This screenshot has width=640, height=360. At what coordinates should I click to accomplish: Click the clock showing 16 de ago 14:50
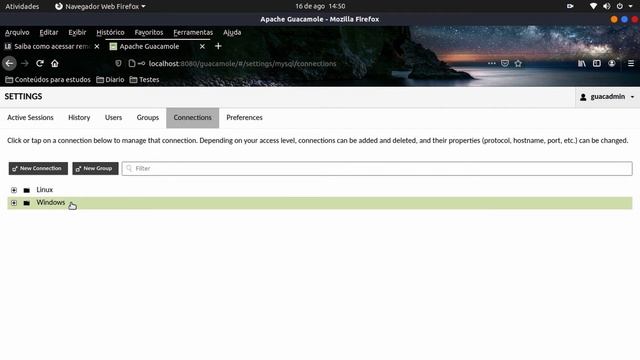[320, 6]
